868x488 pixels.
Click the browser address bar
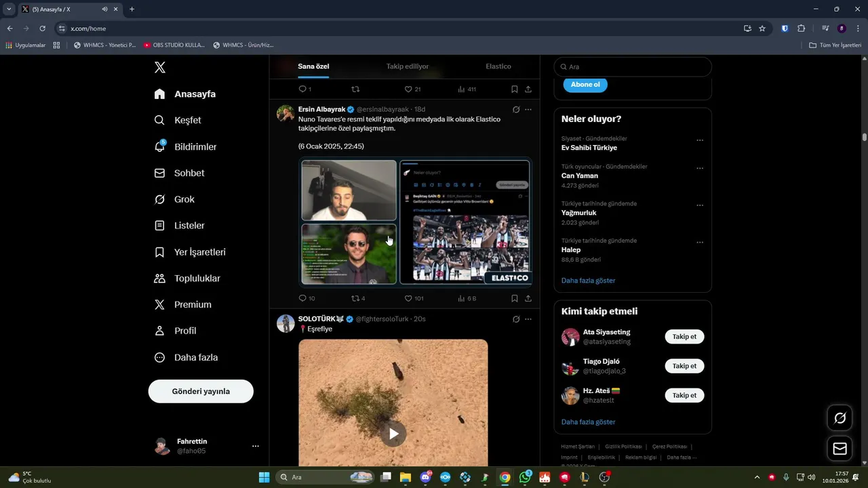pyautogui.click(x=400, y=28)
